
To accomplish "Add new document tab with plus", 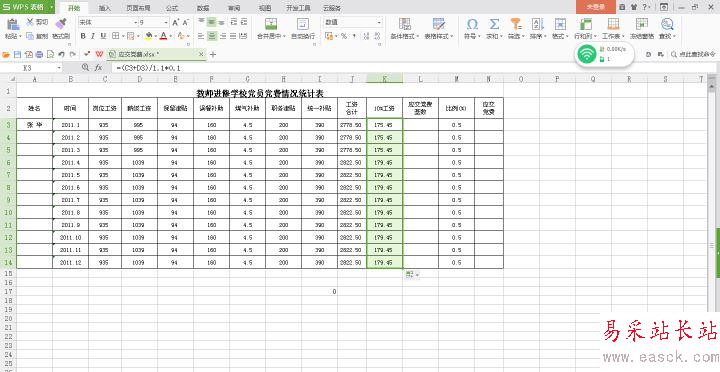I will [213, 54].
